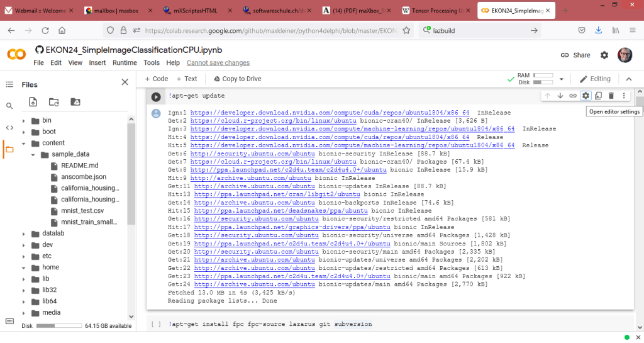The image size is (644, 343).
Task: Collapse the header with chevron up
Action: coord(627,79)
